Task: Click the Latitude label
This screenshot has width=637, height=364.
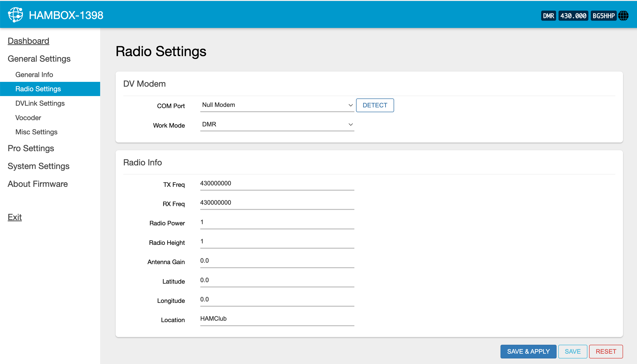Action: click(174, 281)
